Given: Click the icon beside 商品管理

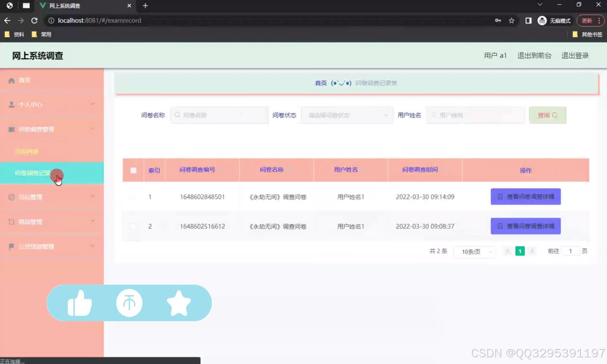Looking at the screenshot, I should (x=11, y=222).
